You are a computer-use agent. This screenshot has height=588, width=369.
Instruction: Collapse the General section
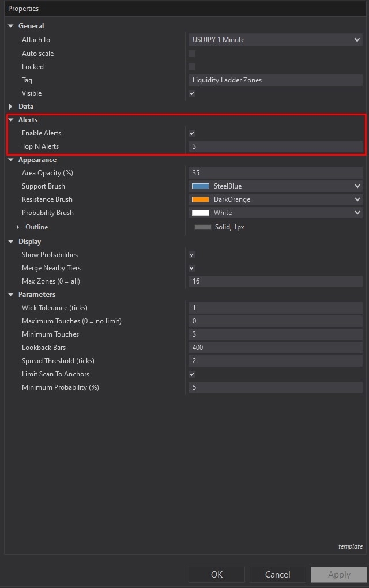coord(11,26)
